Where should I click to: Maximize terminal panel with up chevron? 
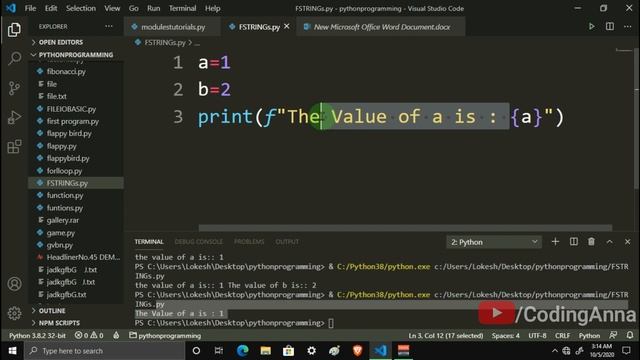tap(609, 242)
